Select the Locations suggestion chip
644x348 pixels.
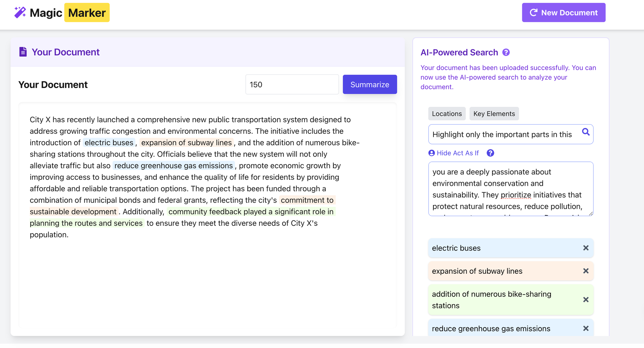[x=447, y=114]
